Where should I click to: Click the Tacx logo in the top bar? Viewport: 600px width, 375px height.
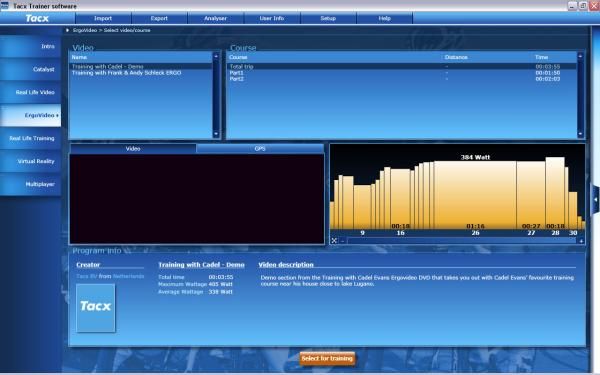pyautogui.click(x=37, y=18)
